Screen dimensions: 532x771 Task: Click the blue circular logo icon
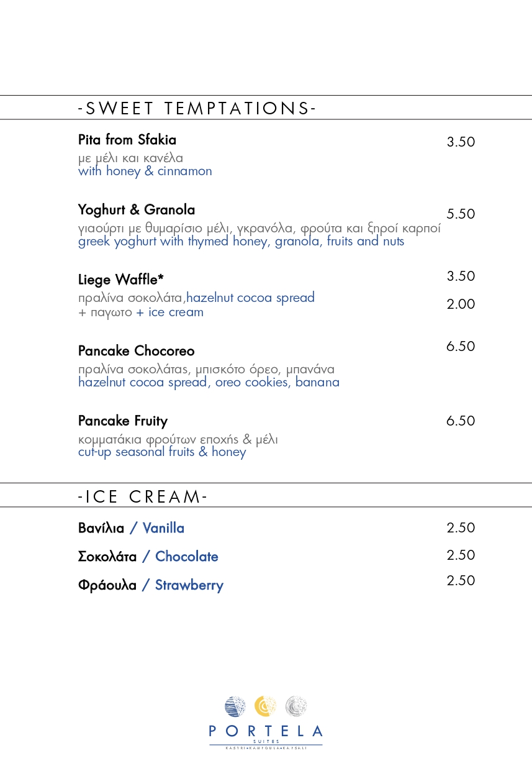pos(235,706)
